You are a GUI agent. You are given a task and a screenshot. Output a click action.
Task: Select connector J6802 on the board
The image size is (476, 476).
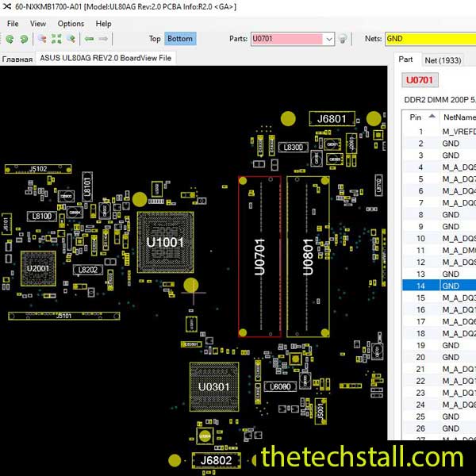pyautogui.click(x=216, y=460)
